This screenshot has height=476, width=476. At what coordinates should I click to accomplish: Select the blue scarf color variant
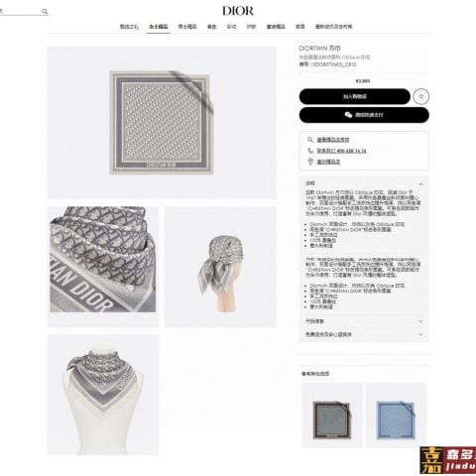(x=396, y=416)
